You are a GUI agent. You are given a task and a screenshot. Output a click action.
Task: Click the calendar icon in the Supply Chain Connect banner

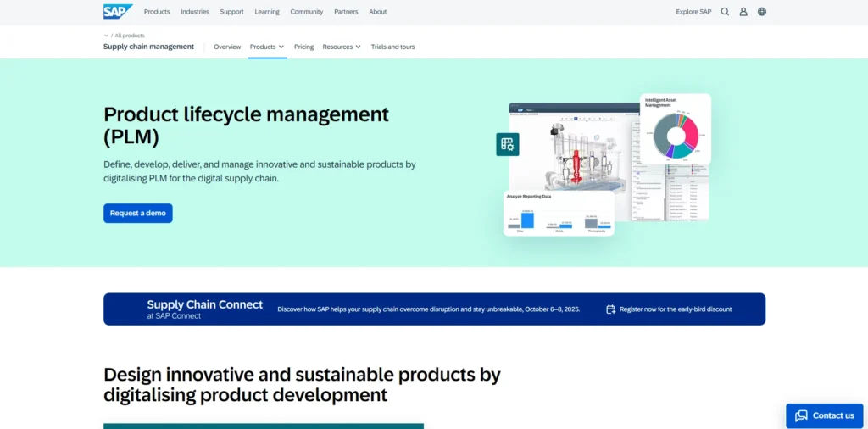point(610,309)
